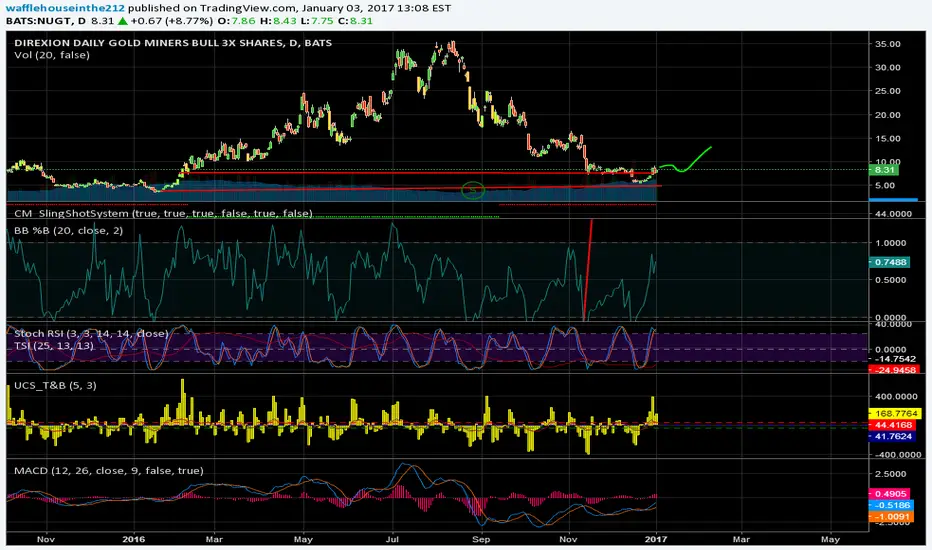
Task: Click the Sep time axis label
Action: coord(480,539)
